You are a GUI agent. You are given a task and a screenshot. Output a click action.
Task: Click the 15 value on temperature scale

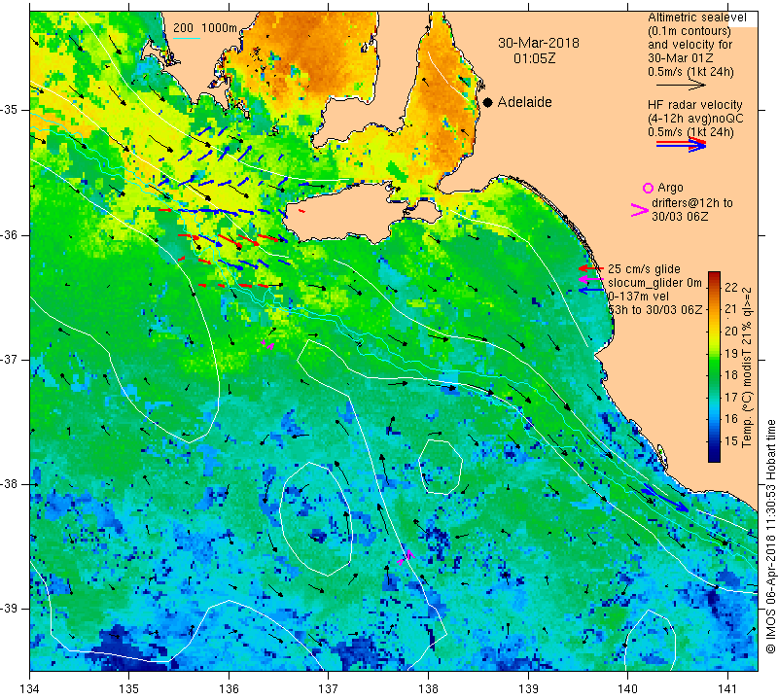click(x=731, y=440)
